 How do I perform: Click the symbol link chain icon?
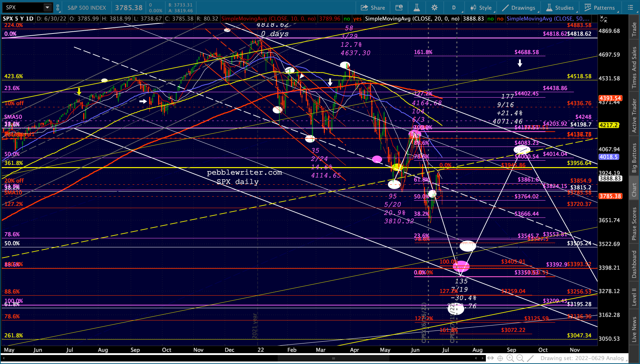click(x=58, y=8)
